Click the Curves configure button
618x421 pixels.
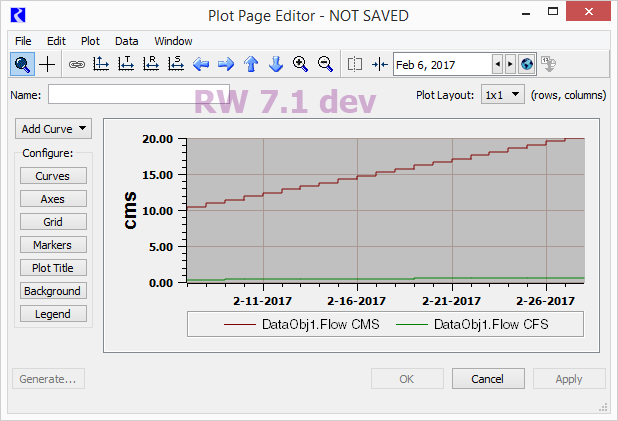coord(53,175)
